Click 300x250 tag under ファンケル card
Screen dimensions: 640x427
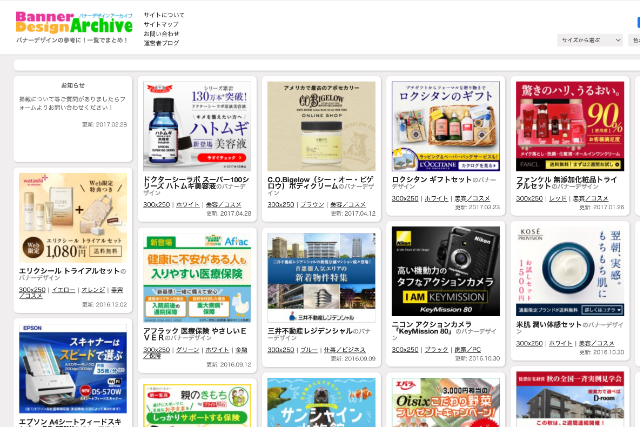click(529, 198)
